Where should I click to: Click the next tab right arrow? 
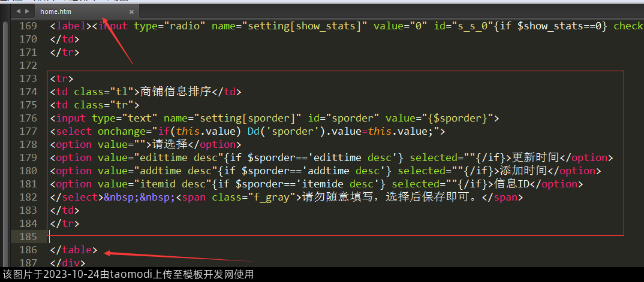point(26,11)
